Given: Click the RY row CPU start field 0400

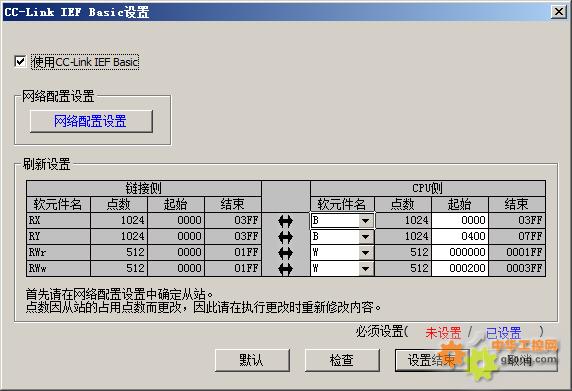Looking at the screenshot, I should [x=460, y=236].
